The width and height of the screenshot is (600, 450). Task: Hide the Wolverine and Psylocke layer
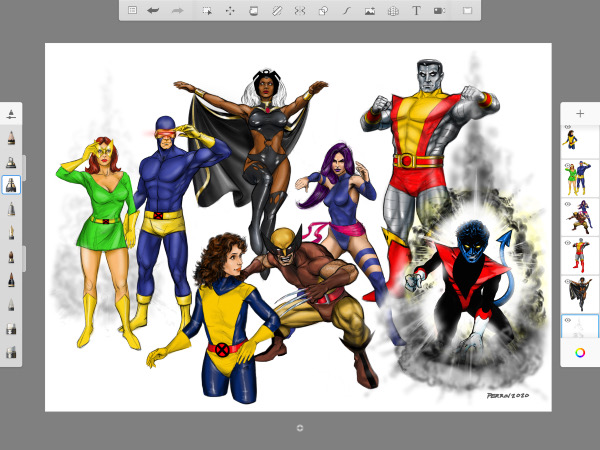(x=567, y=204)
